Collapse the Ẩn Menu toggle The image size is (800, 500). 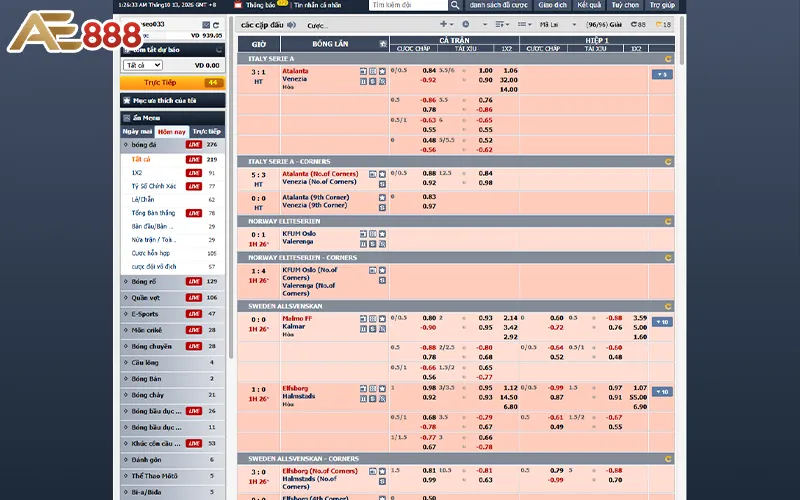click(x=172, y=118)
